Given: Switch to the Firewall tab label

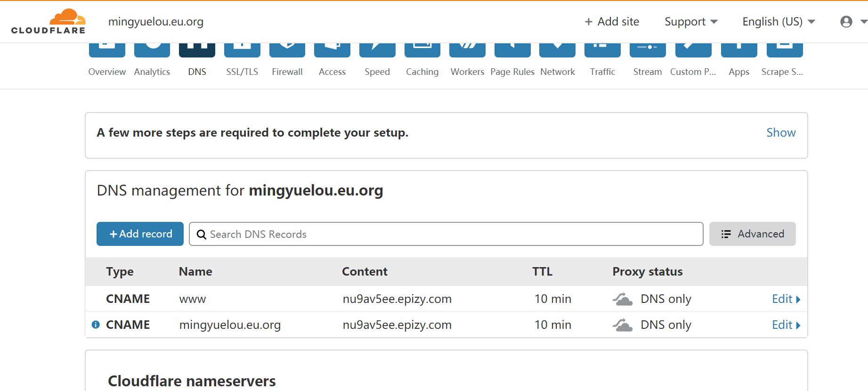Looking at the screenshot, I should pyautogui.click(x=287, y=72).
